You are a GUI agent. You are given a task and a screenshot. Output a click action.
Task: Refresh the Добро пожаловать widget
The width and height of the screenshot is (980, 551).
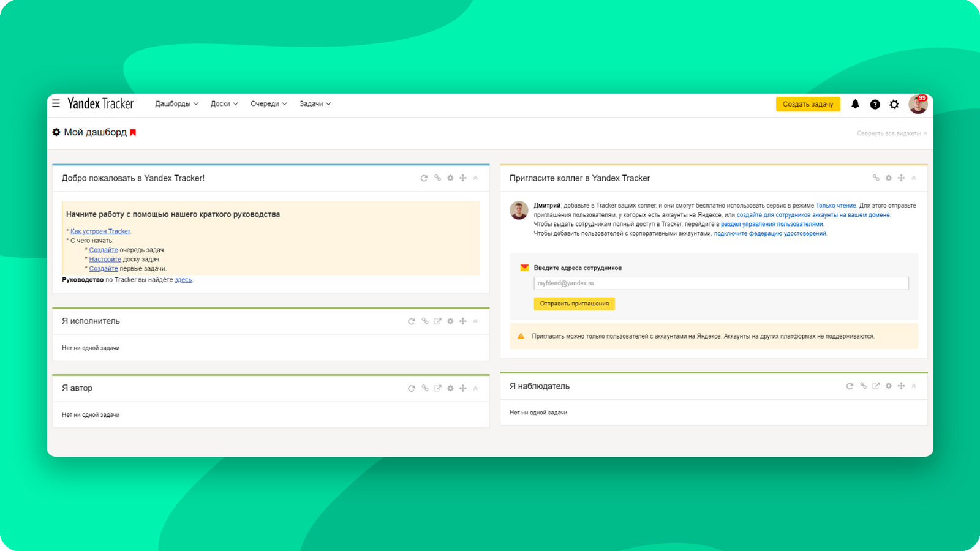424,178
